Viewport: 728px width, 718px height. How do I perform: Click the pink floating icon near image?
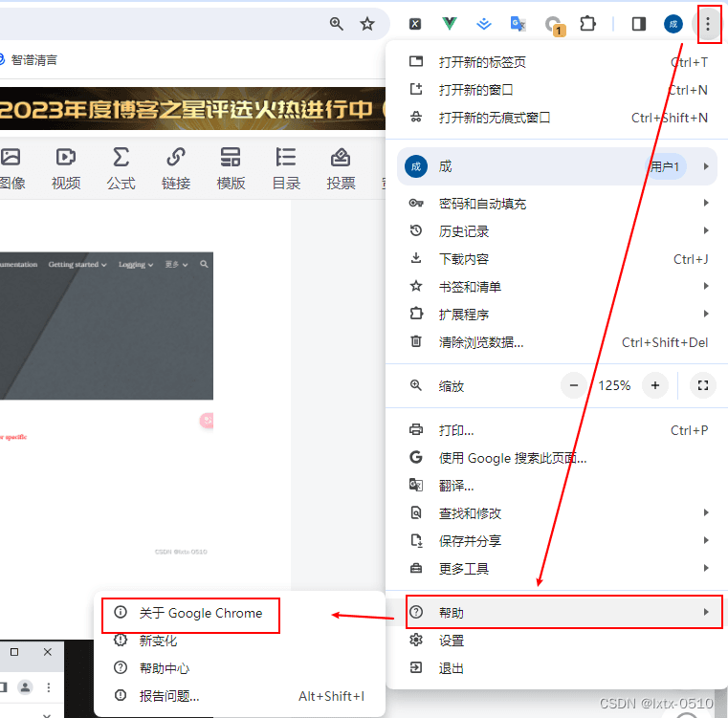[207, 421]
